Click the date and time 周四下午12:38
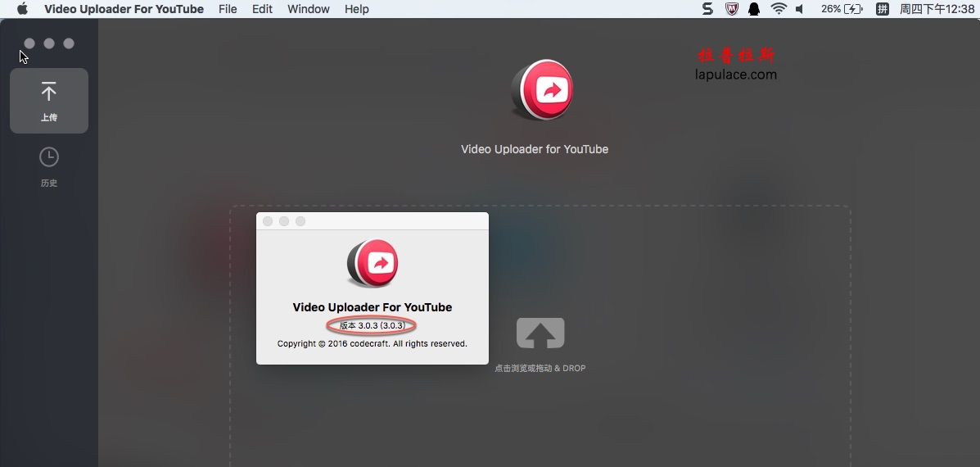The width and height of the screenshot is (980, 467). [x=937, y=9]
